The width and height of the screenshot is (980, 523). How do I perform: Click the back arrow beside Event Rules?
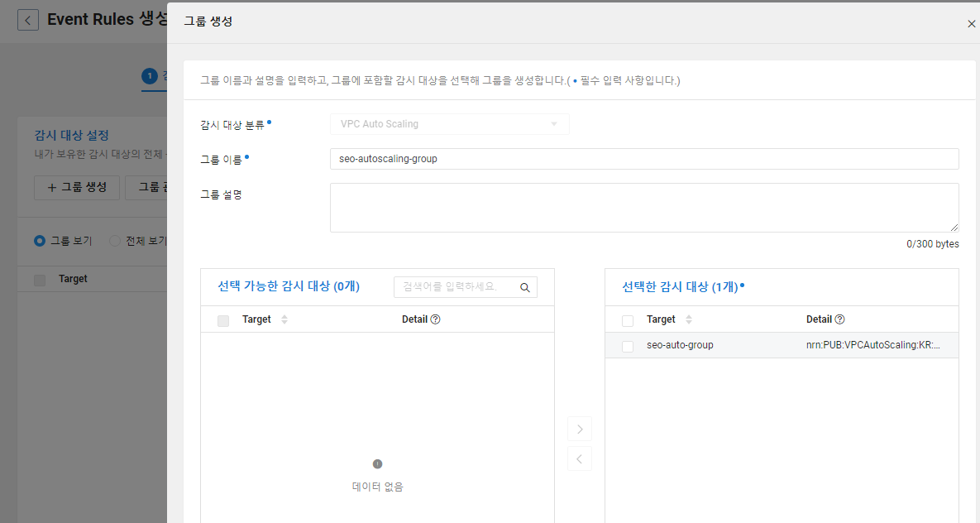(28, 20)
